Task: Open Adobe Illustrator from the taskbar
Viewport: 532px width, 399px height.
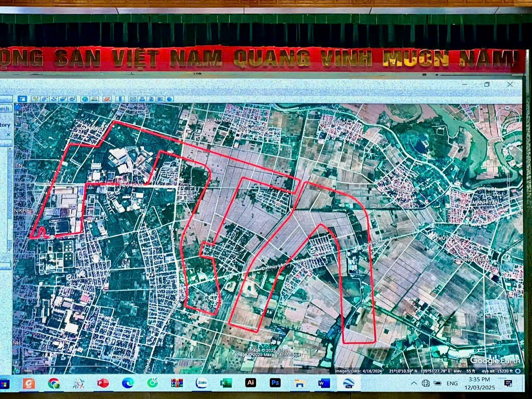Action: pos(250,382)
